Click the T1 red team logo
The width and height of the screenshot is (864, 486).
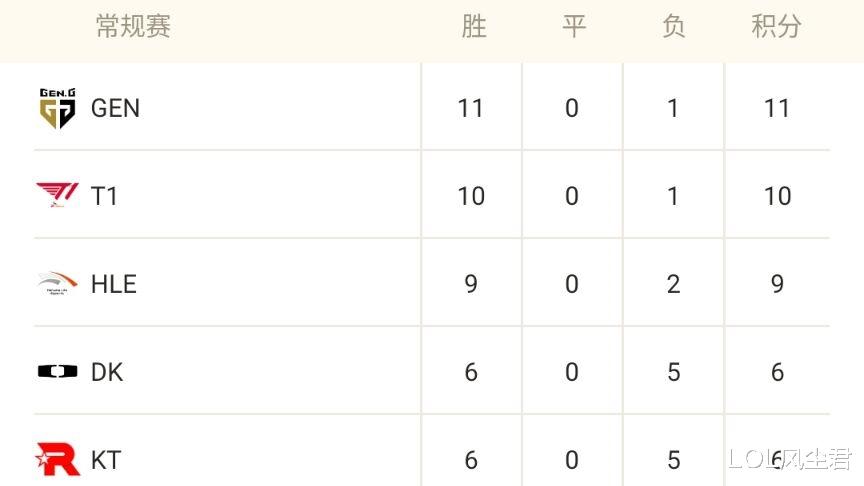click(x=57, y=195)
